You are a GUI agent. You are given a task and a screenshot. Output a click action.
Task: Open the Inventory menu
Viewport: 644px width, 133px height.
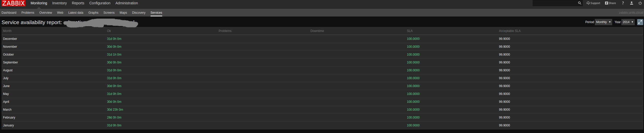(x=59, y=3)
